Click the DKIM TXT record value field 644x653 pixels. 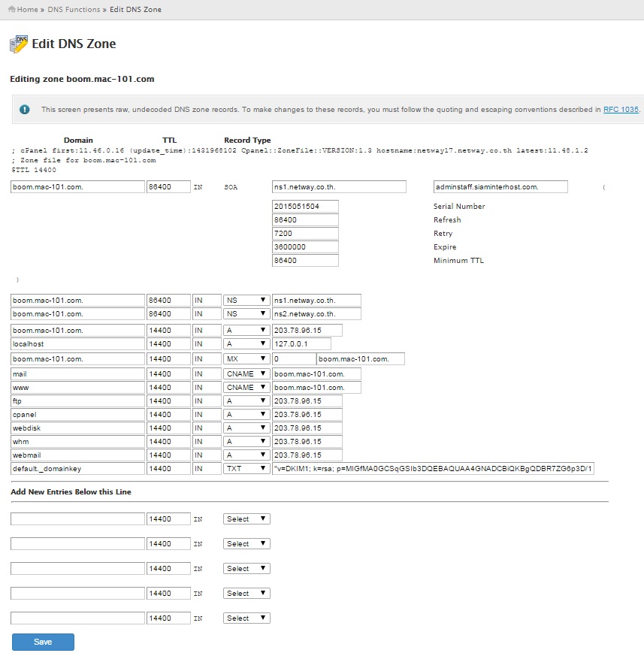pyautogui.click(x=433, y=469)
